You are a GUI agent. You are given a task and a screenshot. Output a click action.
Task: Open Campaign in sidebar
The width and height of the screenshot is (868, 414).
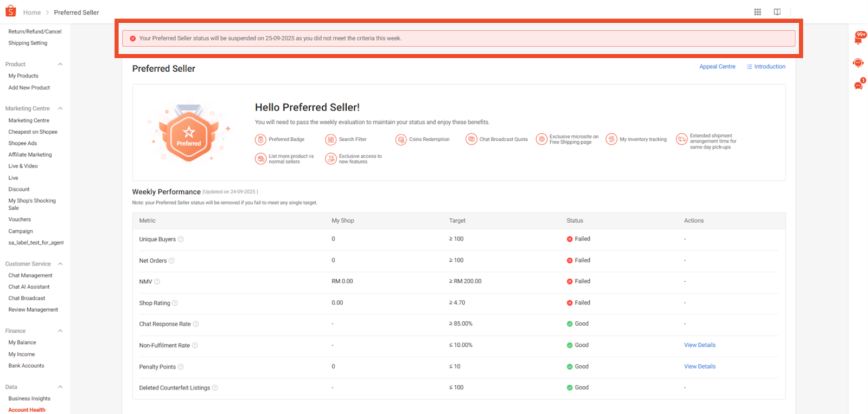(x=21, y=231)
